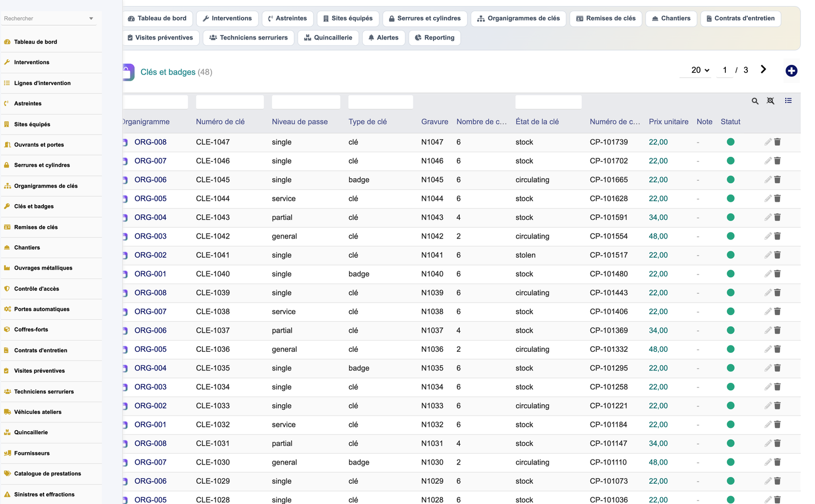Go to next page with chevron arrow
815x504 pixels.
(763, 69)
